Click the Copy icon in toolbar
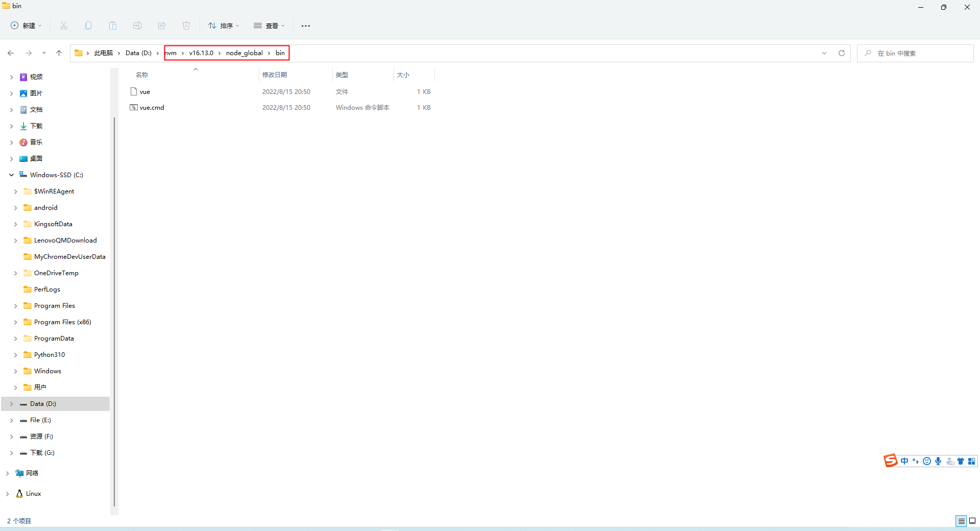 [88, 26]
